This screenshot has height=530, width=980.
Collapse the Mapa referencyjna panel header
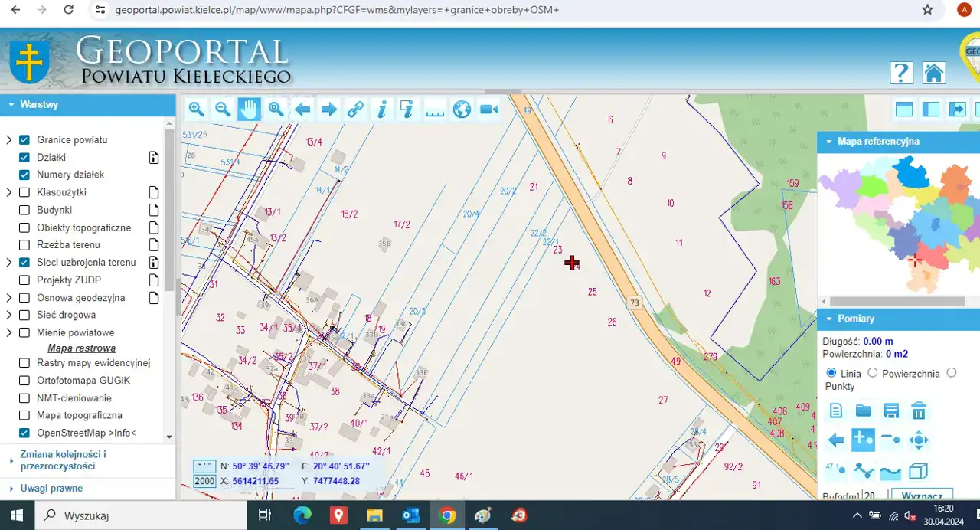click(878, 142)
